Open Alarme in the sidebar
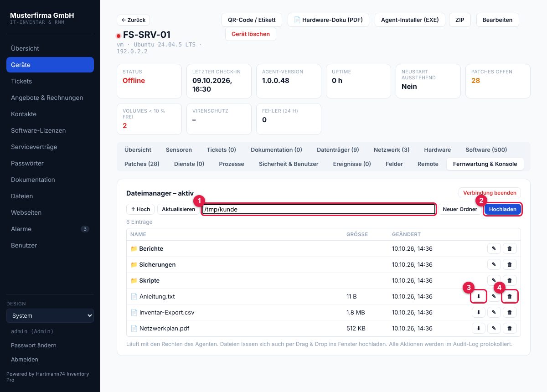Image resolution: width=547 pixels, height=392 pixels. [50, 229]
